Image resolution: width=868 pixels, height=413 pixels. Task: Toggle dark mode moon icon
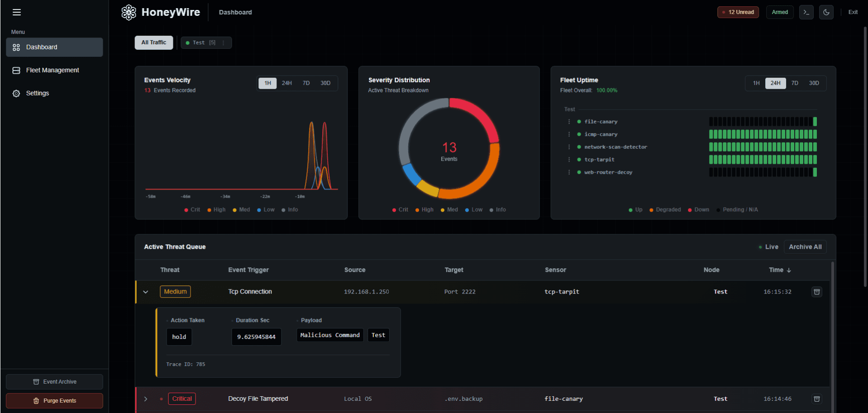coord(826,12)
